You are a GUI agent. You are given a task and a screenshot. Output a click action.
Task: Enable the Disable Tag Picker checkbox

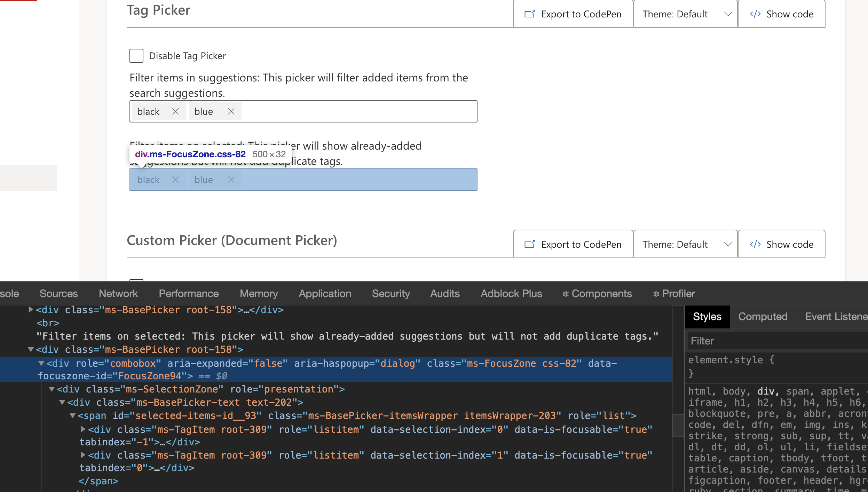pos(136,55)
